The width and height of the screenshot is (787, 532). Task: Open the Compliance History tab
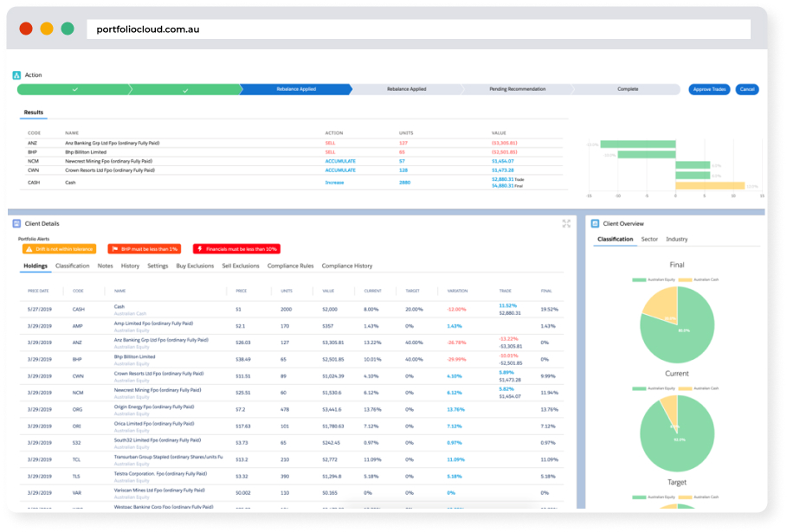[347, 266]
